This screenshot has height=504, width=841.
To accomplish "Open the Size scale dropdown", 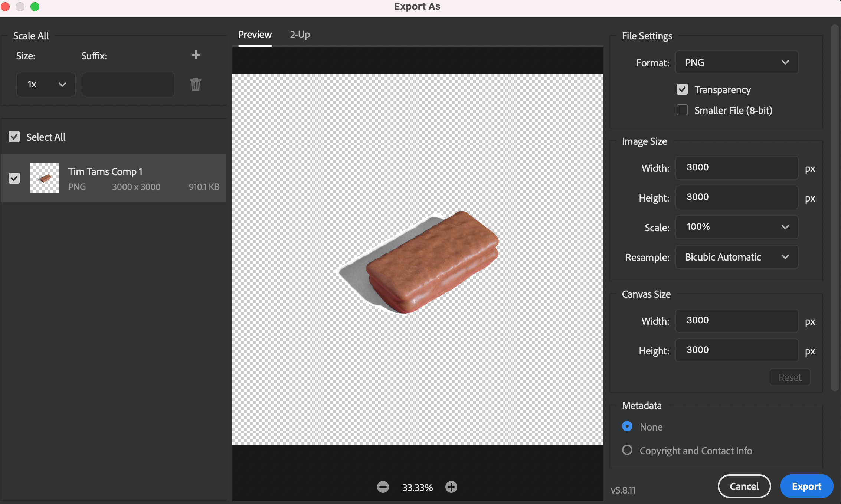I will pos(45,84).
